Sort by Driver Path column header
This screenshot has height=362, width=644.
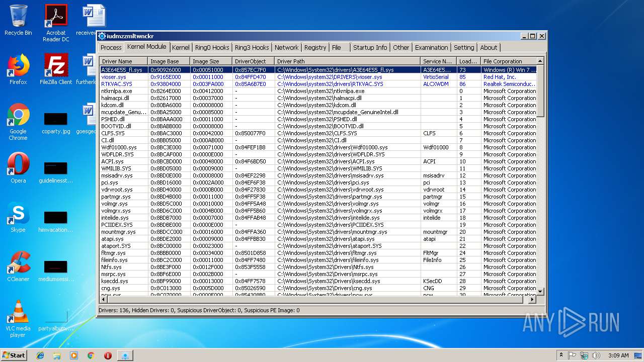point(348,61)
